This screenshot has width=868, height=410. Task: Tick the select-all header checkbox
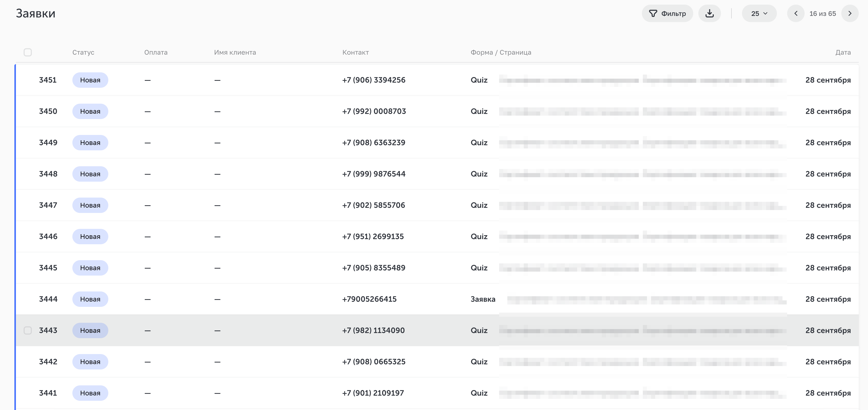coord(28,52)
